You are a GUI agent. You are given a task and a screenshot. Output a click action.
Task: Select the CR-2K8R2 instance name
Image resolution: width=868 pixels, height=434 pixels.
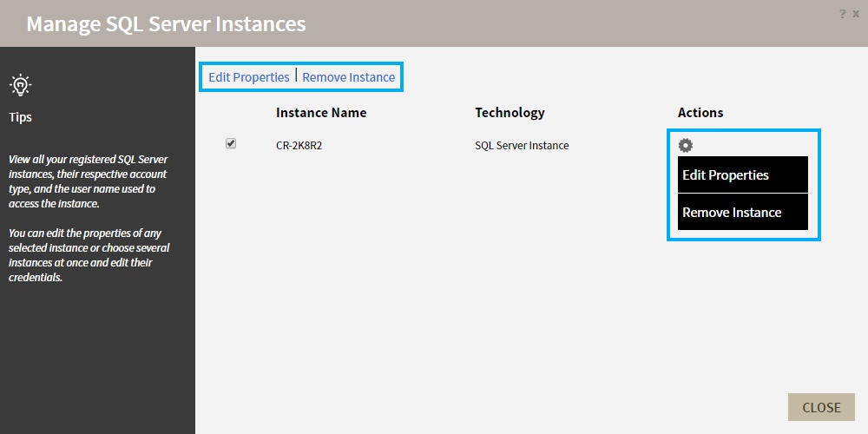point(299,146)
